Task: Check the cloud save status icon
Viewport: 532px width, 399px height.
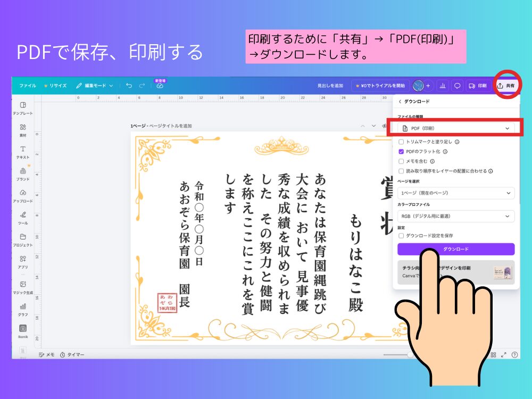Action: (160, 86)
